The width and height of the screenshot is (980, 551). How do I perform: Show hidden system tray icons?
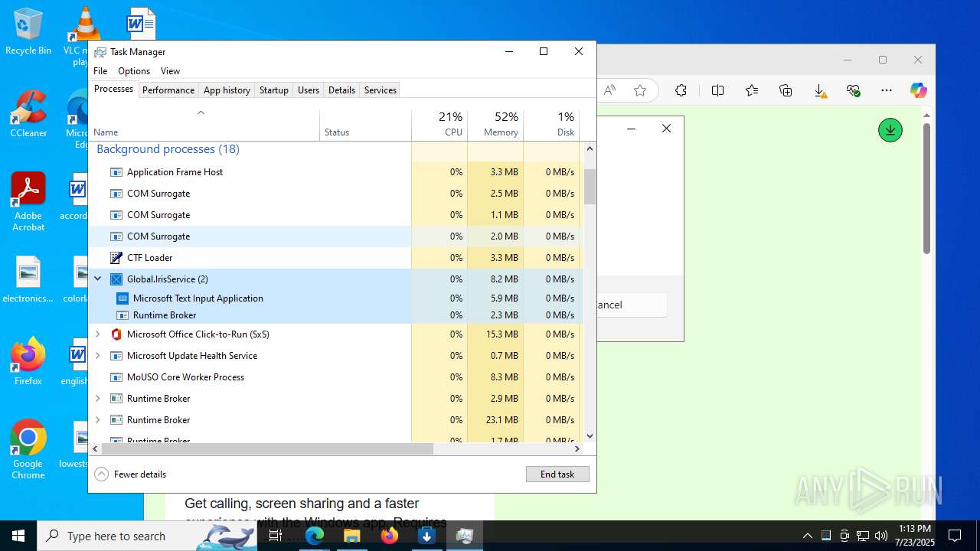pyautogui.click(x=808, y=536)
